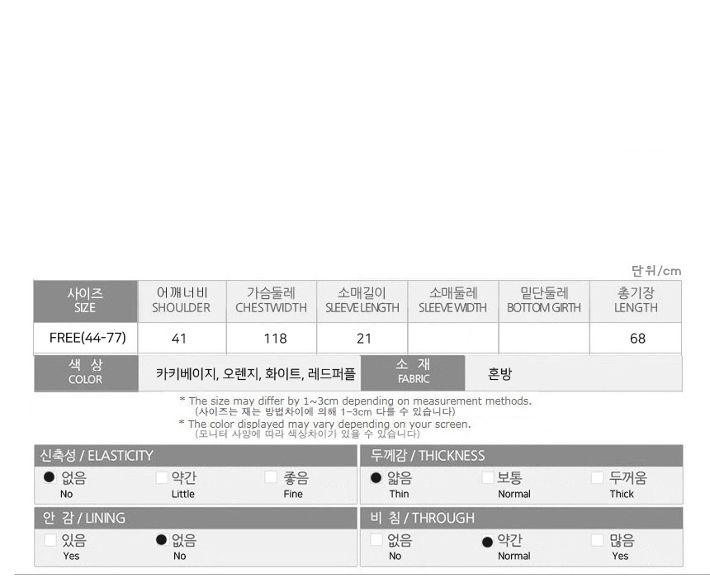Select the see-through 'Yes' (많음) checkbox
710x588 pixels.
598,541
